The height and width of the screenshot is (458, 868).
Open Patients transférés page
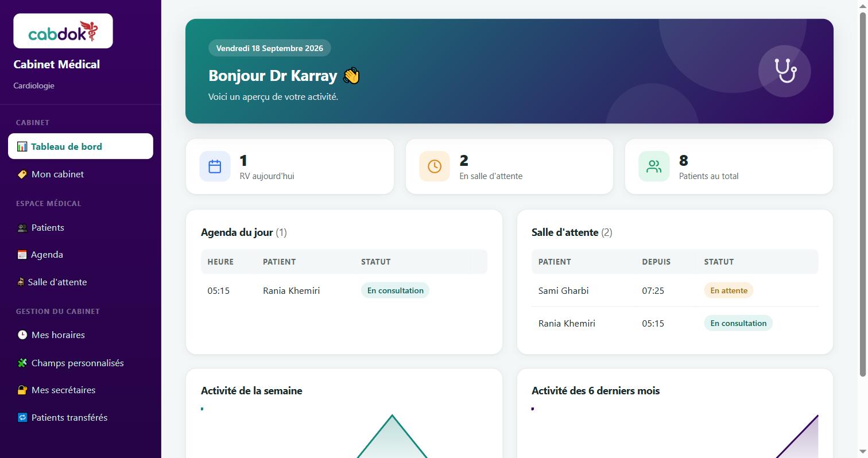coord(80,417)
